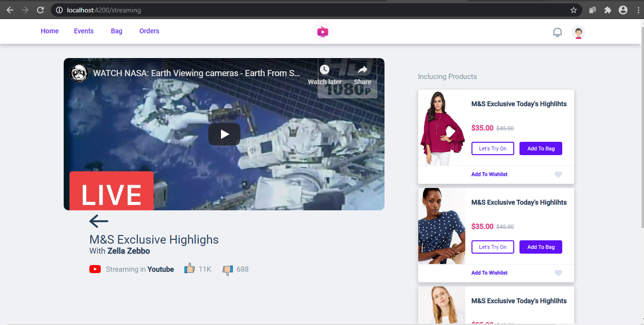Open the Chrome profile avatar icon

point(623,10)
